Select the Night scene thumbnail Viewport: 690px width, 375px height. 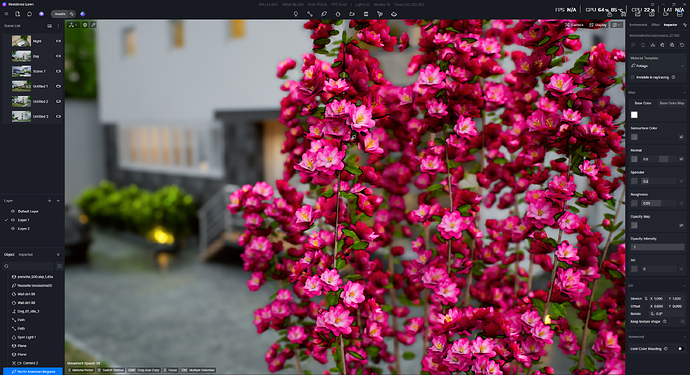[x=21, y=41]
